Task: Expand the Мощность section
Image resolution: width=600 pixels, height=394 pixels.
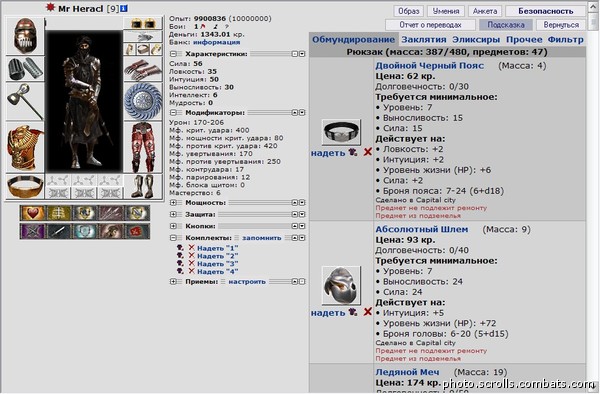Action: pyautogui.click(x=173, y=202)
